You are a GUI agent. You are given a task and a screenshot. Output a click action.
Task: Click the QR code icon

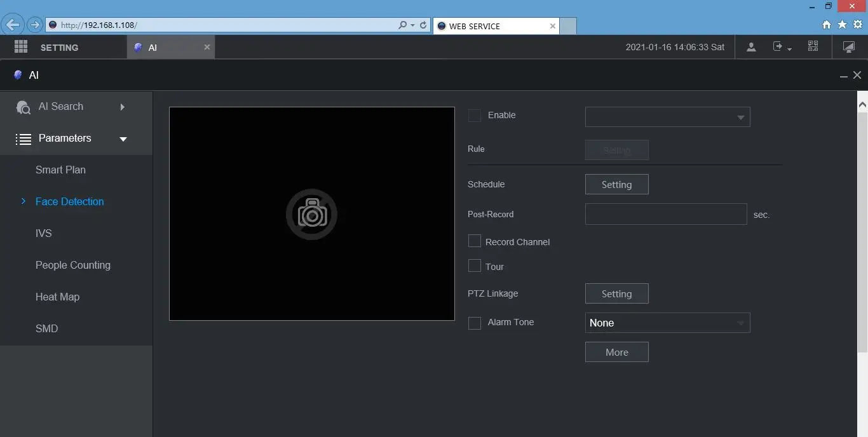pos(813,46)
